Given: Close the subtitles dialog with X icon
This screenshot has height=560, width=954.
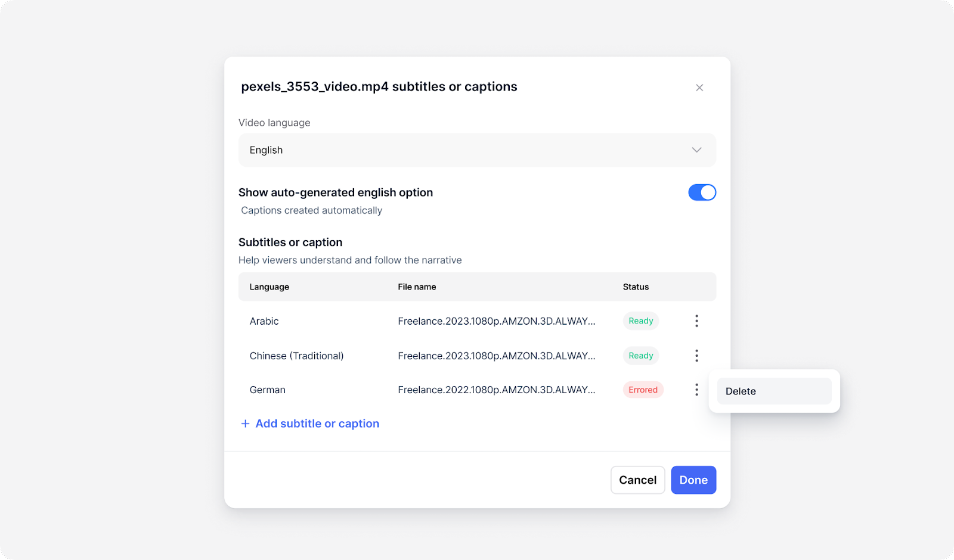Looking at the screenshot, I should tap(699, 88).
